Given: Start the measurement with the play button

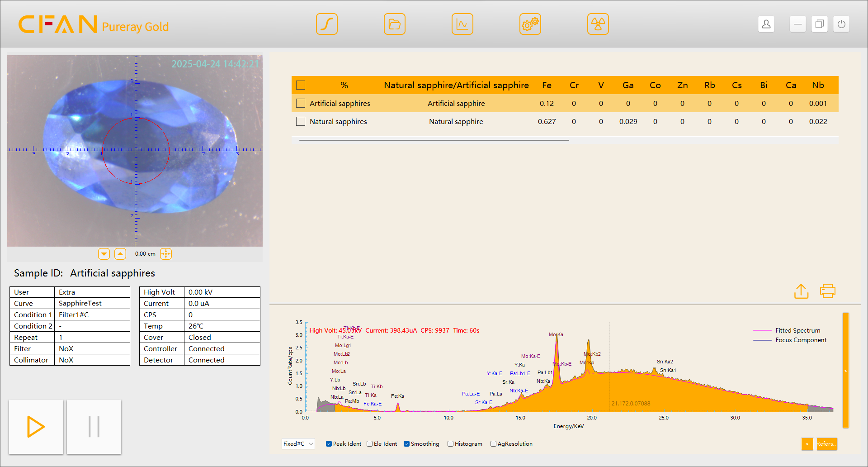Looking at the screenshot, I should click(36, 427).
